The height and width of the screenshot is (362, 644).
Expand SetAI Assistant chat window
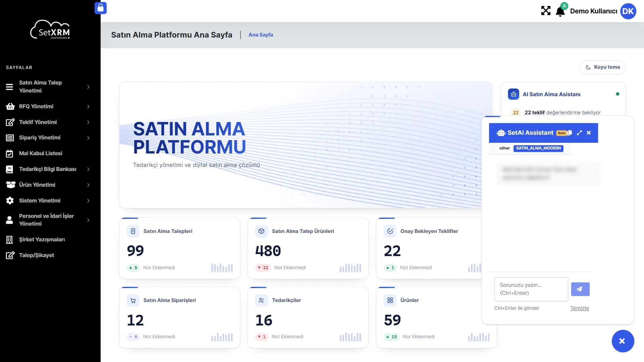(x=579, y=133)
